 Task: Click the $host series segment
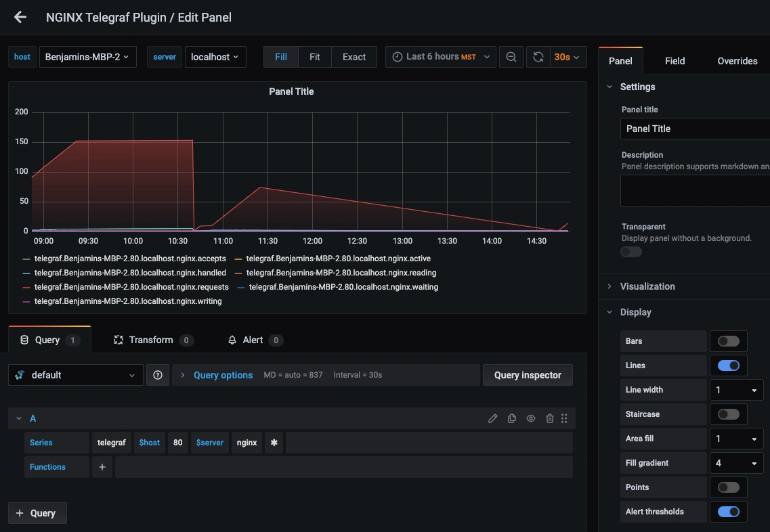point(149,442)
